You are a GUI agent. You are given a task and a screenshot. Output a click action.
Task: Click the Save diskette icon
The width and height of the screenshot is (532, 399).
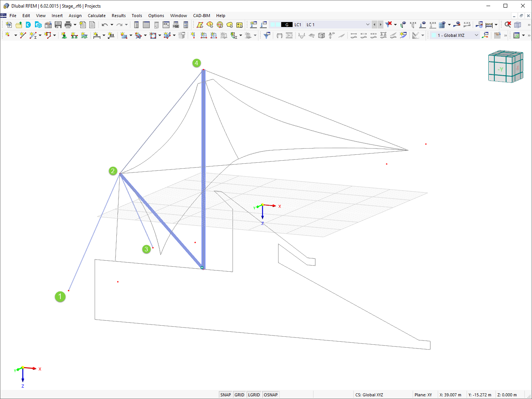pyautogui.click(x=58, y=25)
